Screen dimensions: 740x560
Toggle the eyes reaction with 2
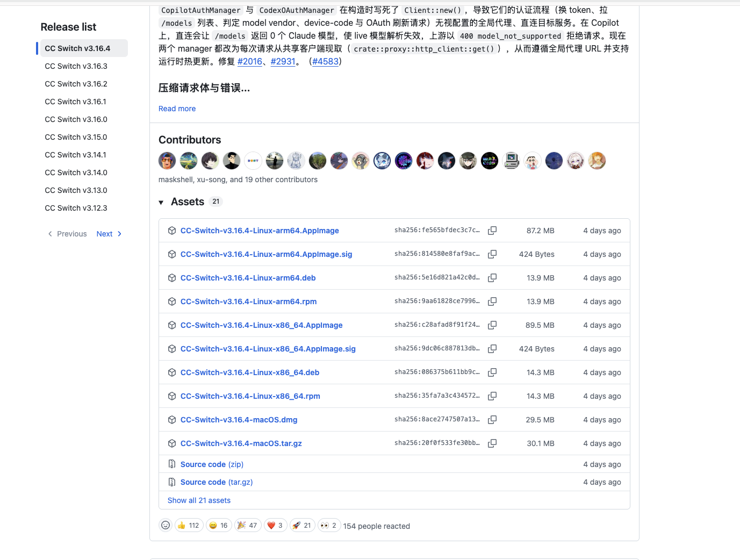coord(329,525)
